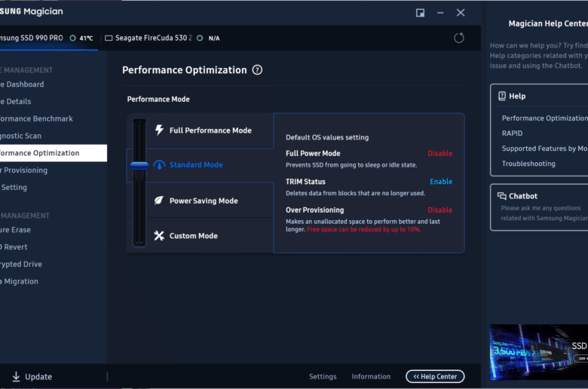The image size is (588, 389).
Task: Open Diagnostic Scan in the sidebar
Action: (x=54, y=136)
